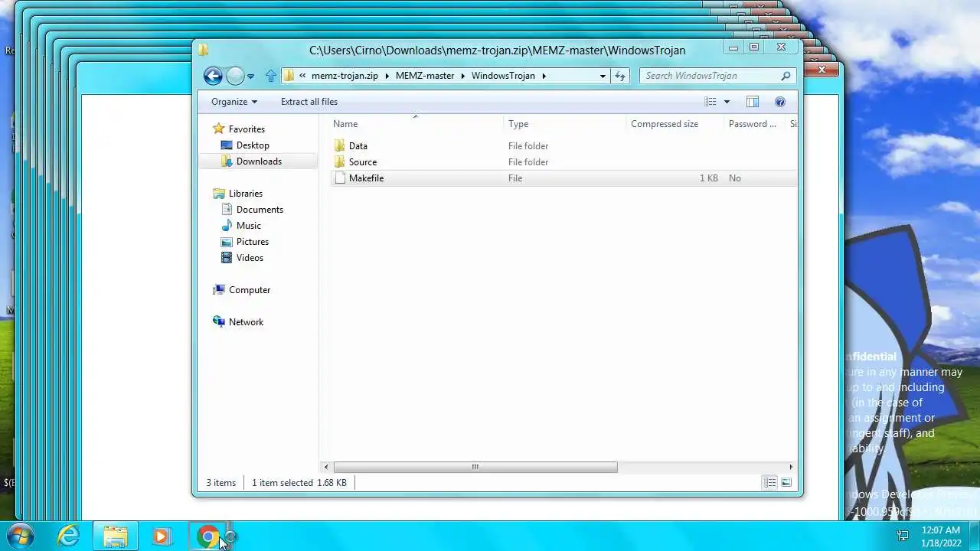Select the Data folder icon

pyautogui.click(x=340, y=145)
